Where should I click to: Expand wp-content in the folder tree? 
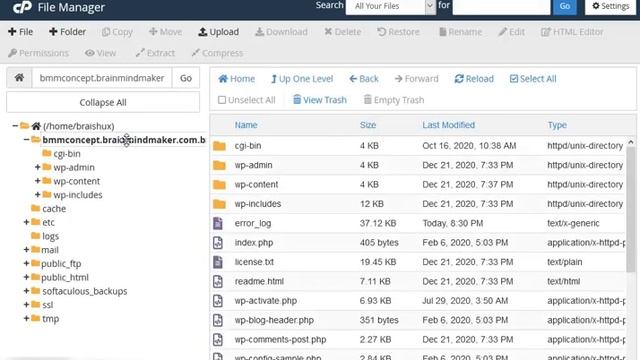coord(38,181)
